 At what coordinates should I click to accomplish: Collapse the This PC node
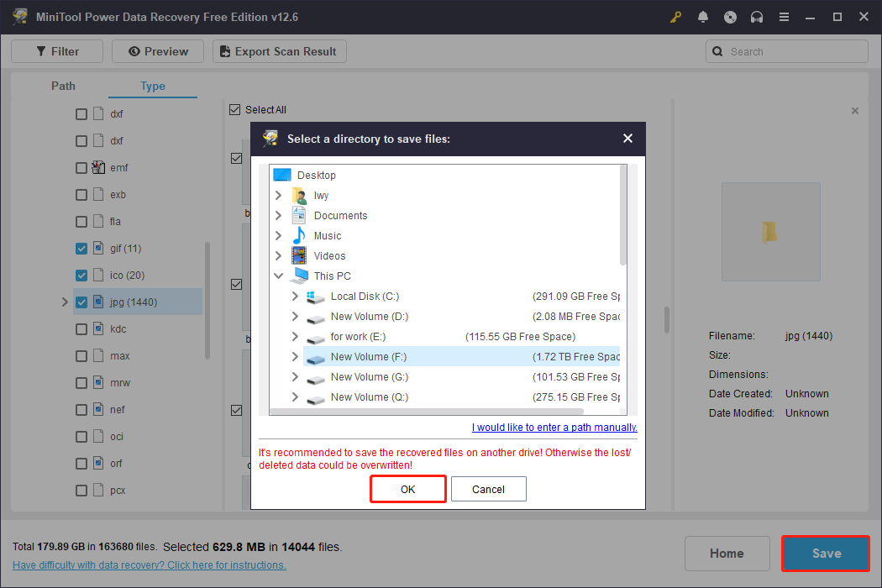coord(278,276)
